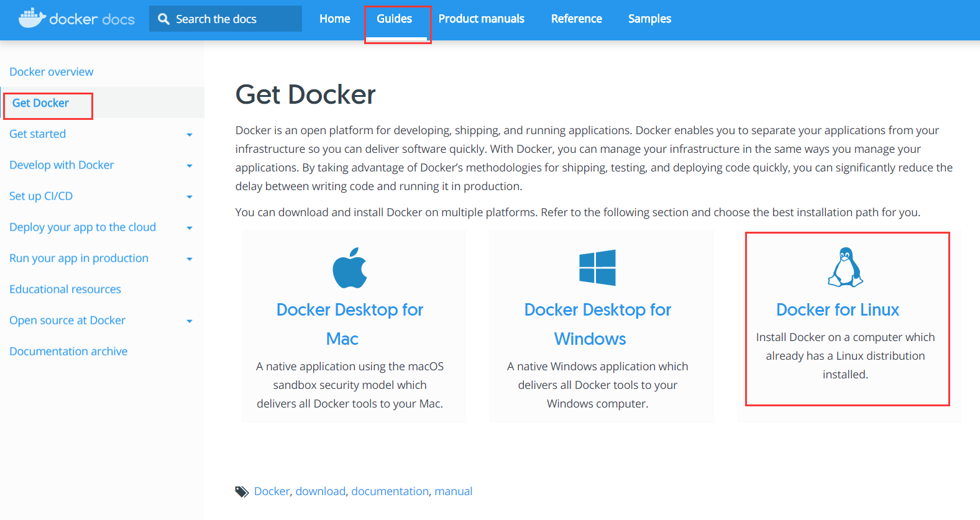Click the Windows card description text
This screenshot has width=980, height=520.
(598, 385)
